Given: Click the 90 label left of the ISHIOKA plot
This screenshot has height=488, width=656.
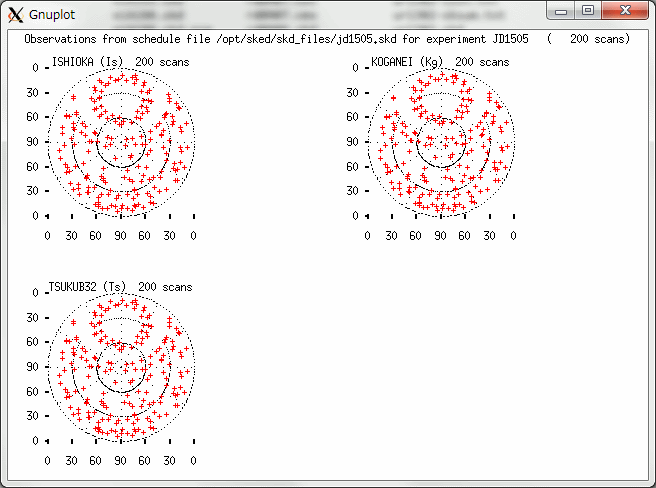Looking at the screenshot, I should point(32,141).
